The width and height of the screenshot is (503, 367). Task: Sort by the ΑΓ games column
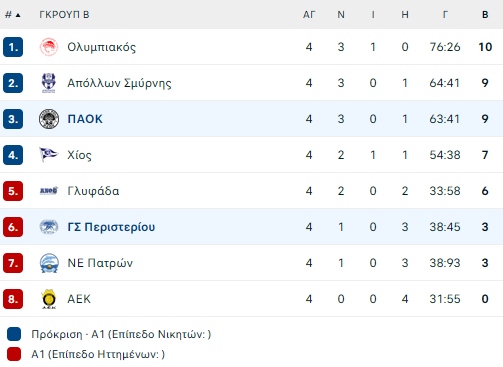pos(309,15)
